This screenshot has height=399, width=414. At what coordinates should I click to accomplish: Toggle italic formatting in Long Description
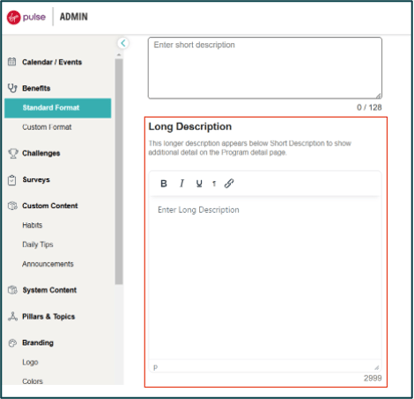pos(182,183)
